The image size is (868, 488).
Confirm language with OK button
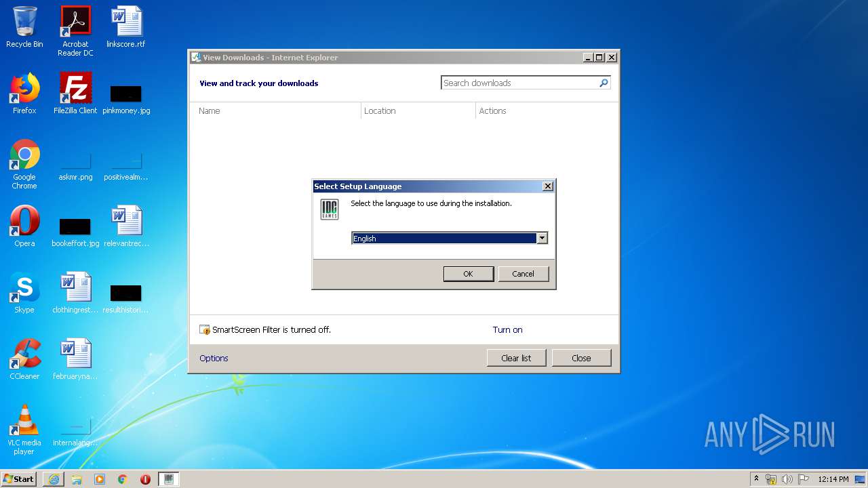468,274
